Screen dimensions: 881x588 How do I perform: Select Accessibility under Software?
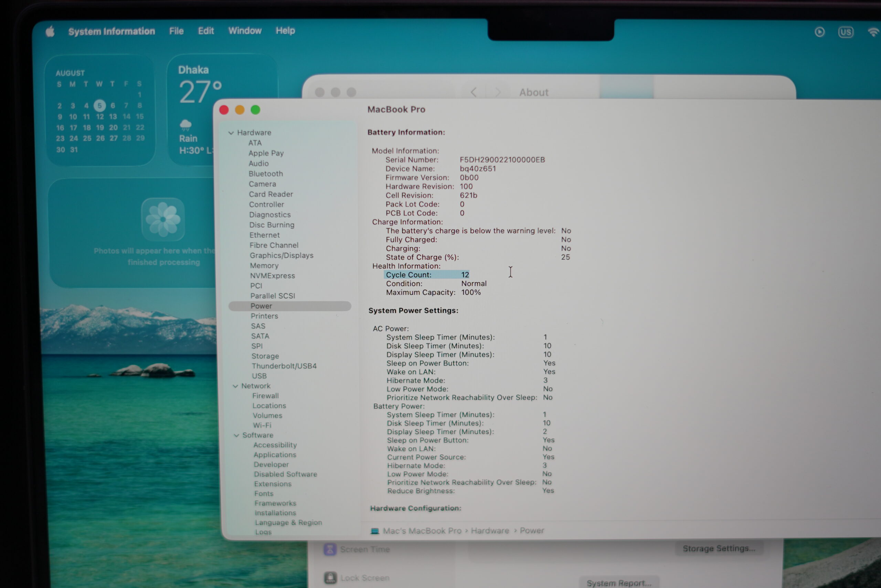pos(275,445)
